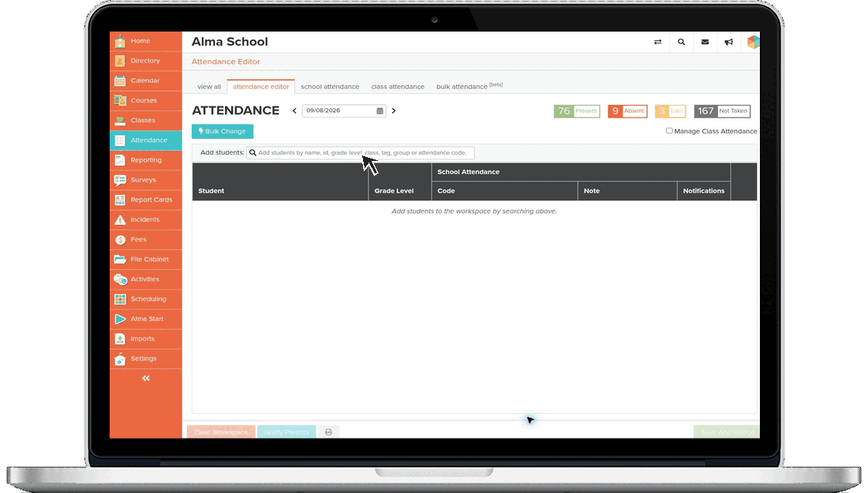This screenshot has height=493, width=868.
Task: Click the Add students search field
Action: [x=361, y=153]
